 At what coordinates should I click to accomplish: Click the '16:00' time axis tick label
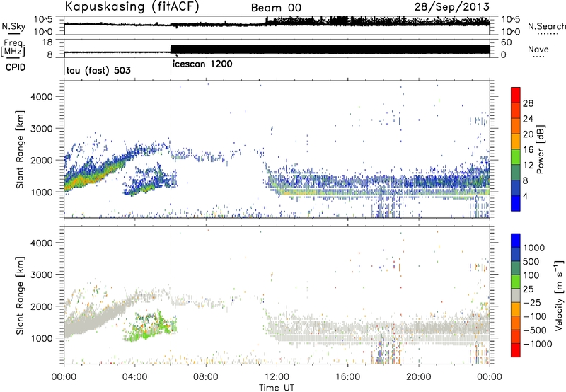[347, 377]
